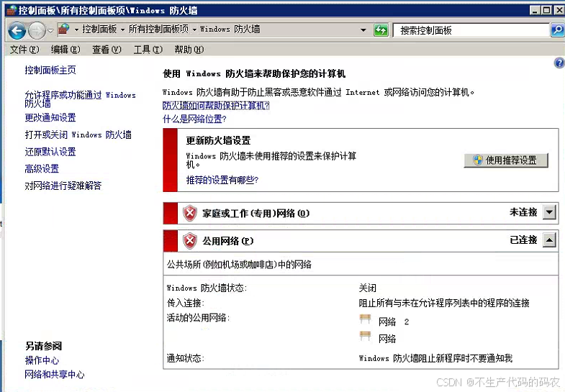The height and width of the screenshot is (392, 565).
Task: Click 防火墙如何帮助保护计算机? link
Action: point(216,106)
